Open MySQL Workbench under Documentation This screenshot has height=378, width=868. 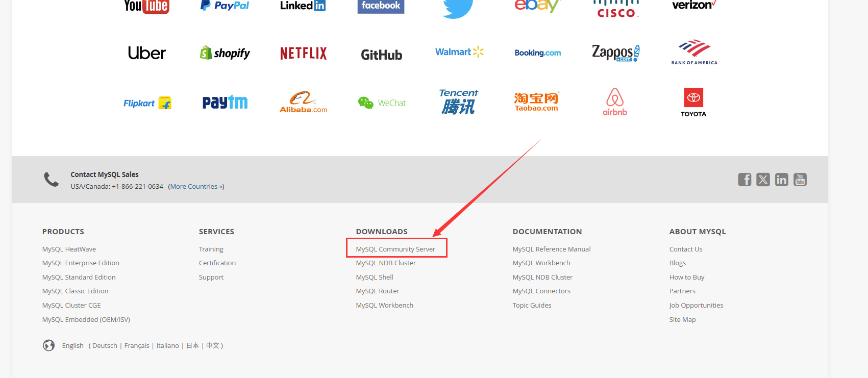[x=541, y=263]
